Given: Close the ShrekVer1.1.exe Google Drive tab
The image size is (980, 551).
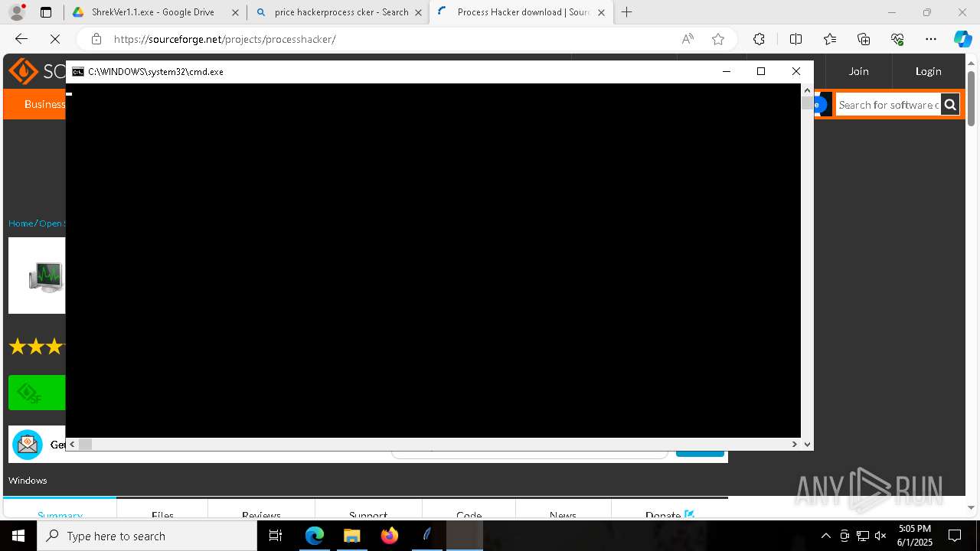Looking at the screenshot, I should pos(235,12).
